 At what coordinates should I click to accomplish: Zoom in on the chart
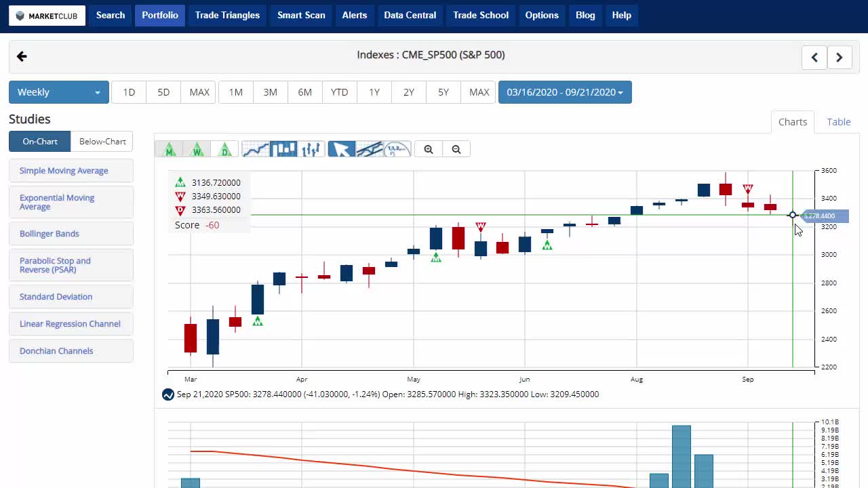429,149
